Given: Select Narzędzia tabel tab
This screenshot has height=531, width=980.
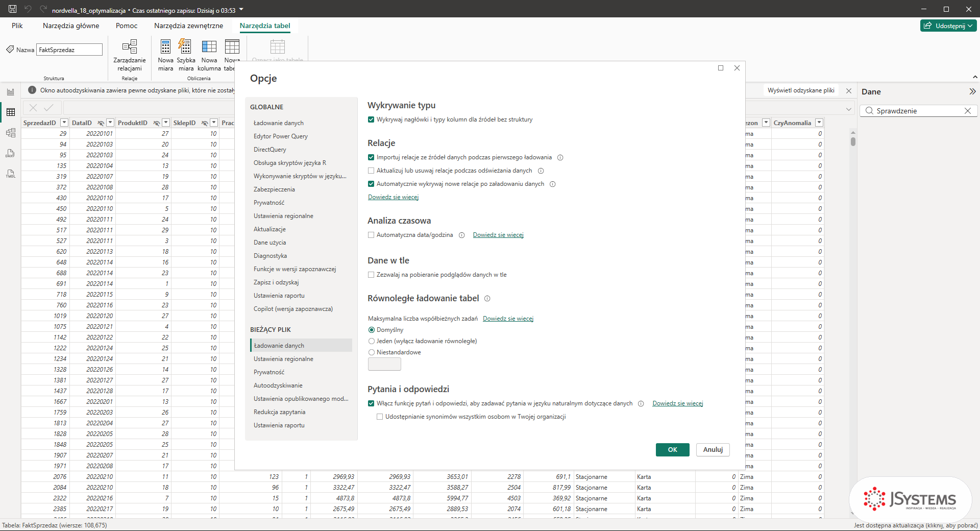Looking at the screenshot, I should [x=265, y=26].
